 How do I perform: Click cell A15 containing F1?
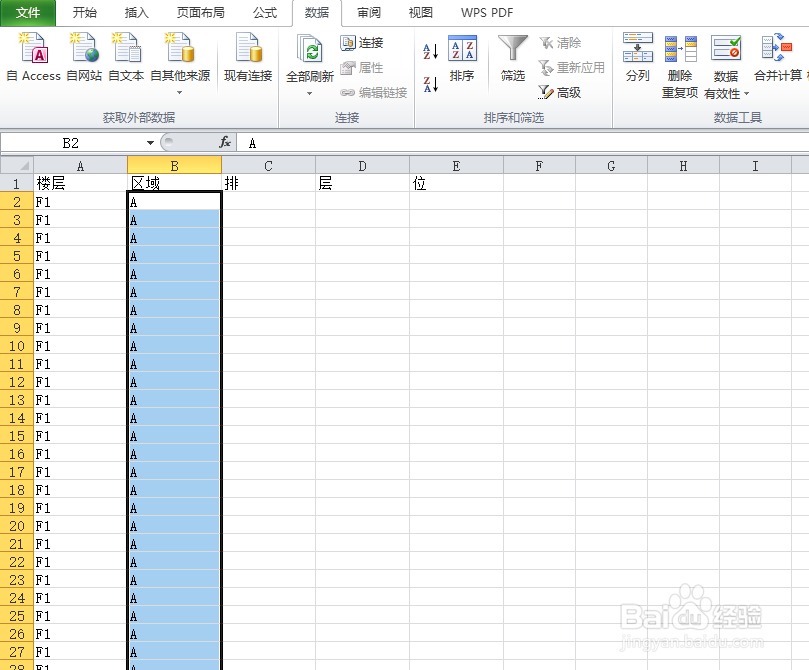[x=80, y=436]
